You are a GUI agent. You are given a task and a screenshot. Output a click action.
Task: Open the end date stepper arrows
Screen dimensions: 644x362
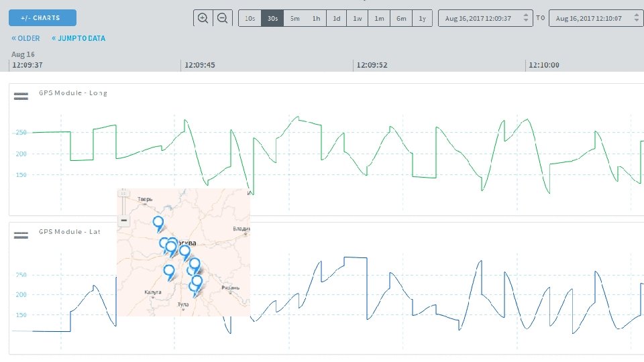tap(636, 17)
